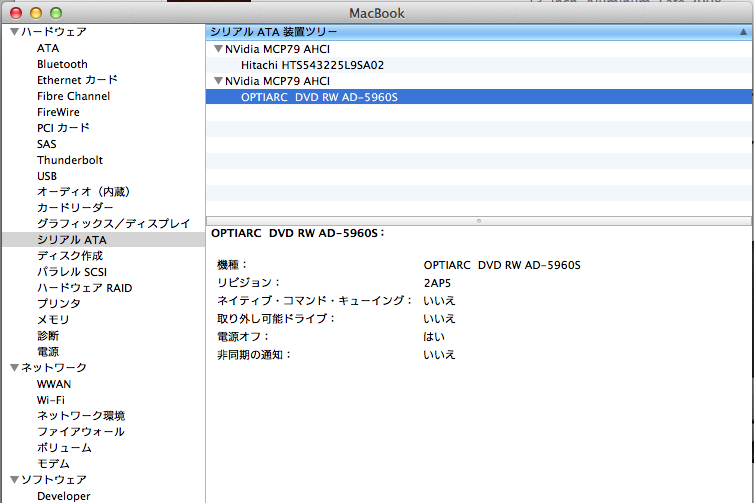The image size is (754, 503).
Task: Click the 電源オフ value はい
Action: pyautogui.click(x=434, y=337)
